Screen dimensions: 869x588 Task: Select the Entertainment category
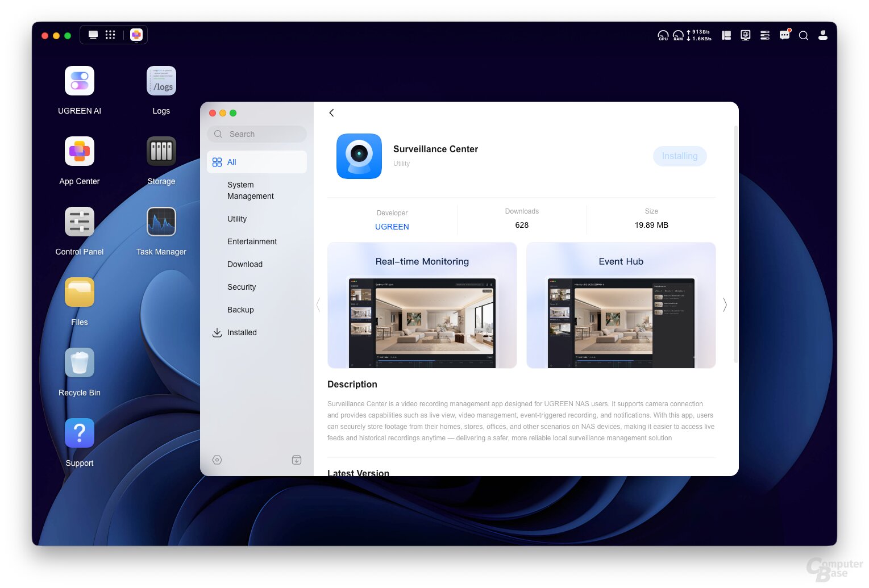tap(257, 241)
